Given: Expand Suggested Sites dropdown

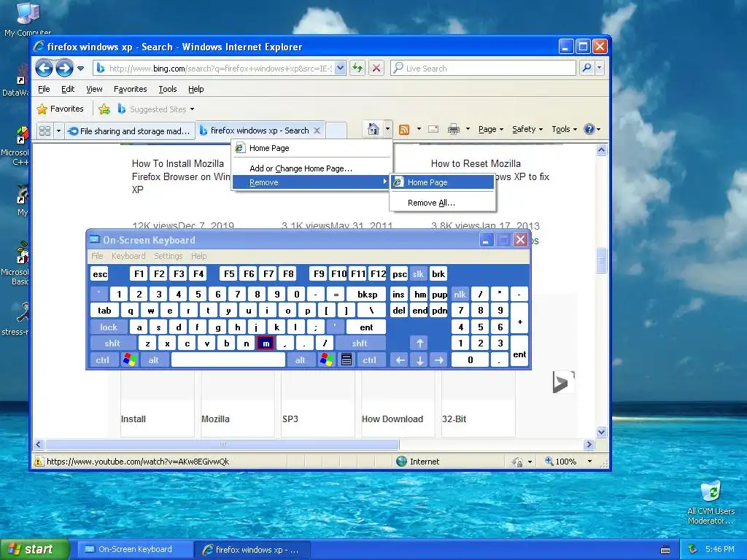Looking at the screenshot, I should coord(192,109).
